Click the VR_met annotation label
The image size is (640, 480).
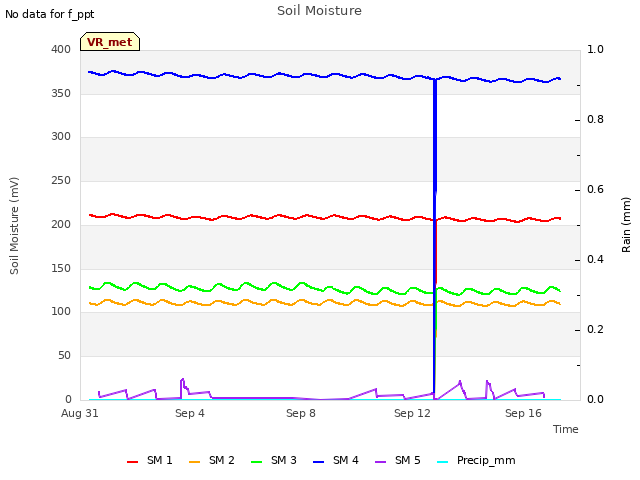pyautogui.click(x=110, y=42)
